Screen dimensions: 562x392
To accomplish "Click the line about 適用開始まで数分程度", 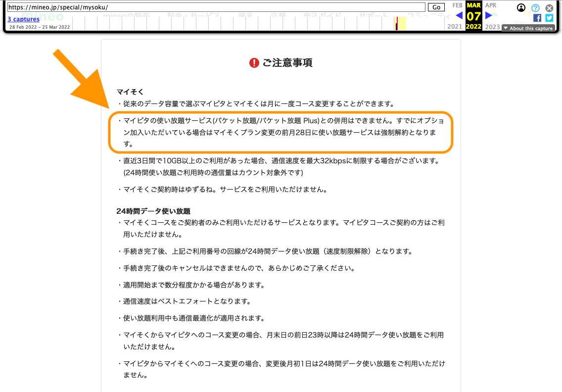I will (192, 285).
